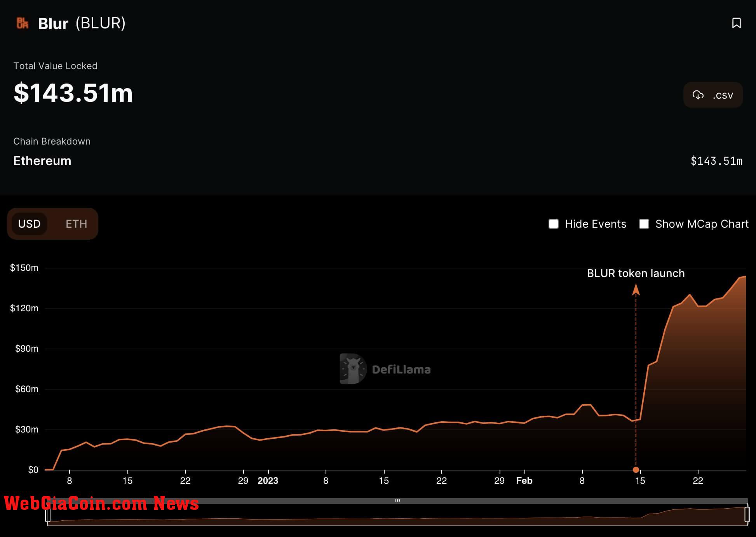This screenshot has width=756, height=537.
Task: Click the $60m y-axis label
Action: coord(26,389)
